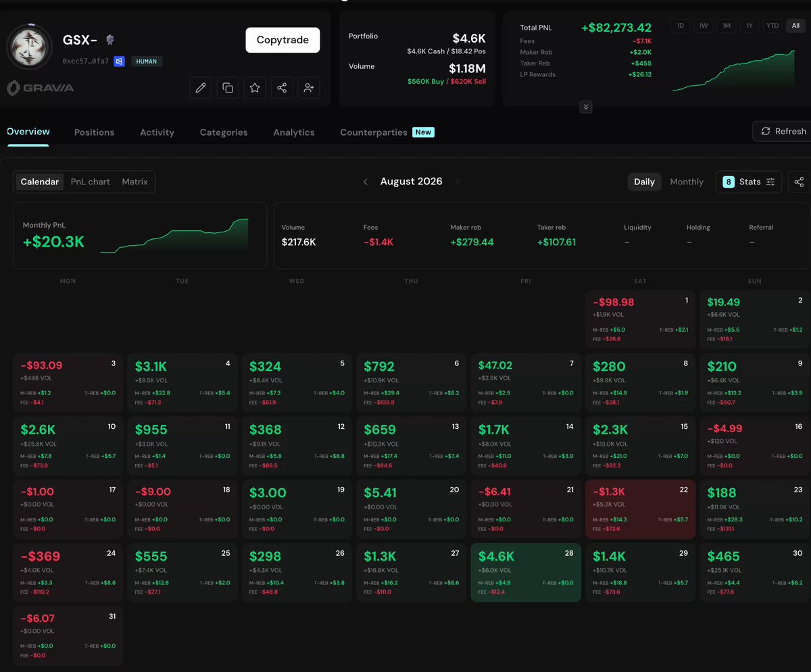Select the August 28 day cell
The width and height of the screenshot is (811, 672).
click(x=526, y=572)
